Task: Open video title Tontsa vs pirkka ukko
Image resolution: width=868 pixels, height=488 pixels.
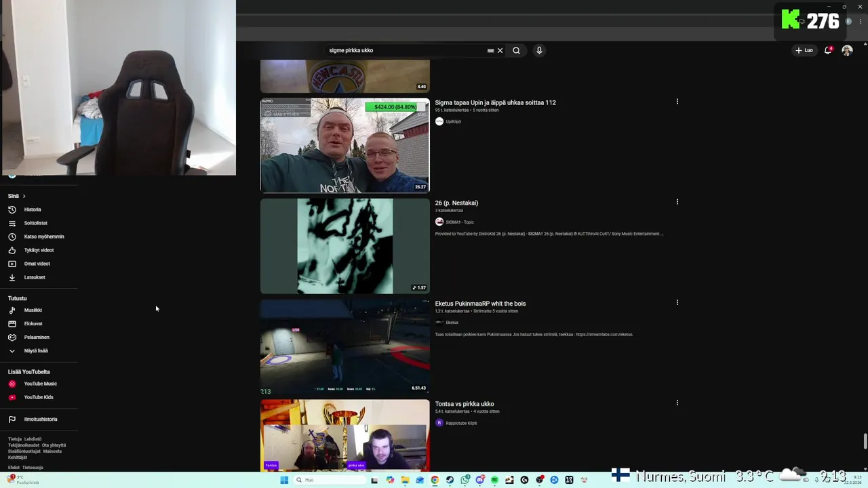Action: point(465,404)
